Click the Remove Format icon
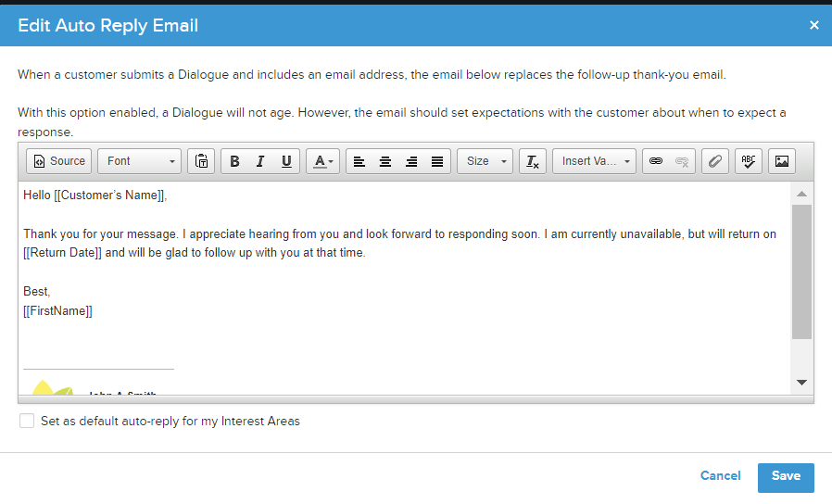832x504 pixels. click(x=532, y=161)
